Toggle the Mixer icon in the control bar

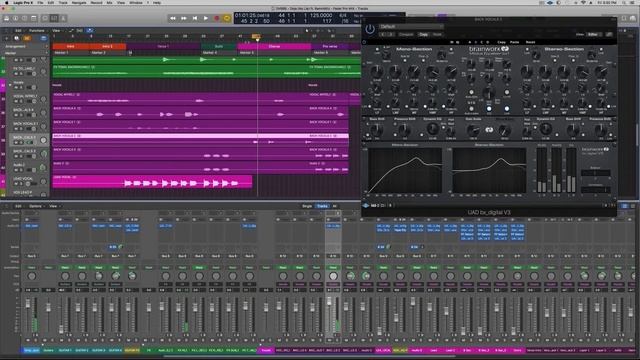tap(54, 18)
